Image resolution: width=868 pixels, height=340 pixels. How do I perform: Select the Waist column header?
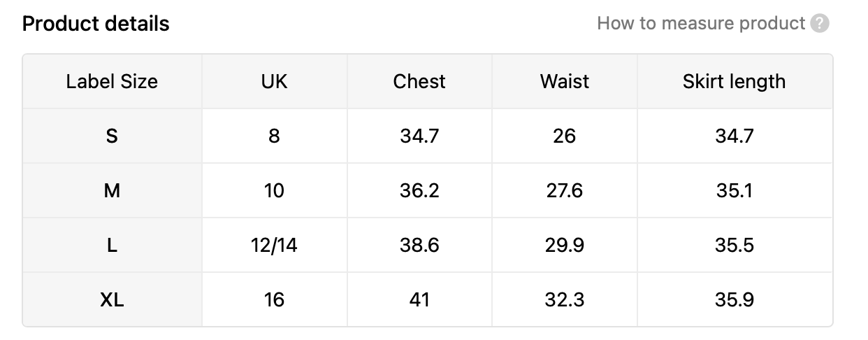click(x=565, y=81)
